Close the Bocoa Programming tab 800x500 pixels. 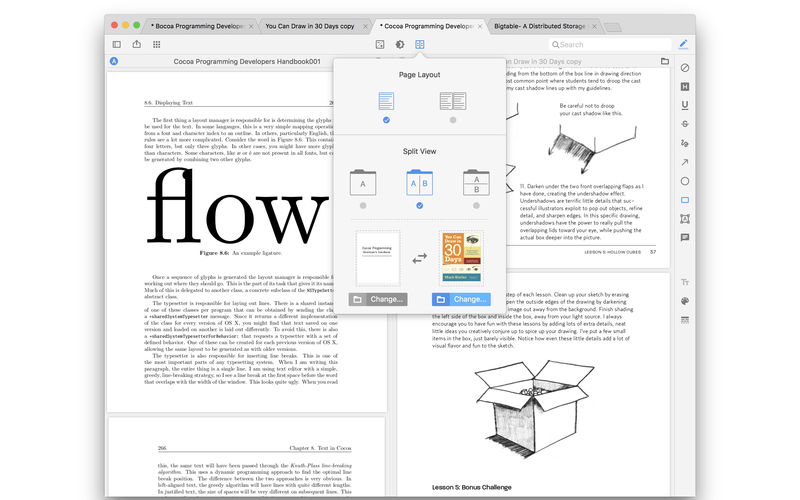point(251,27)
